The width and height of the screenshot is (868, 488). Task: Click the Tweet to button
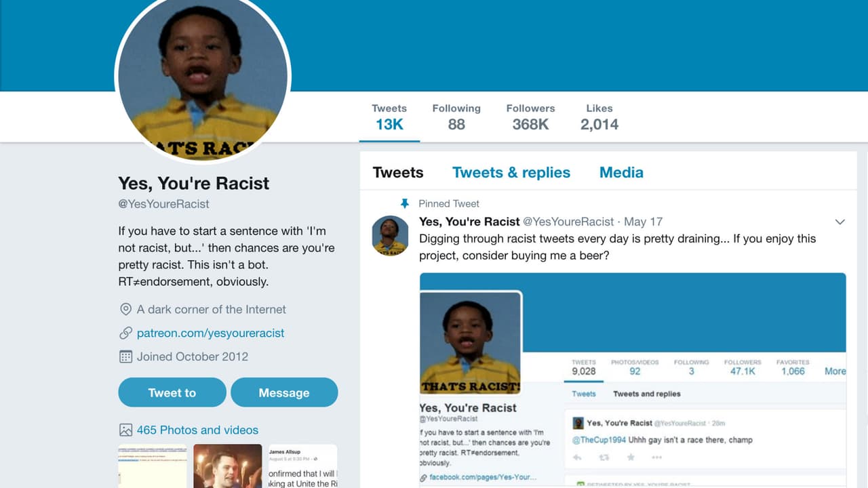click(x=172, y=392)
